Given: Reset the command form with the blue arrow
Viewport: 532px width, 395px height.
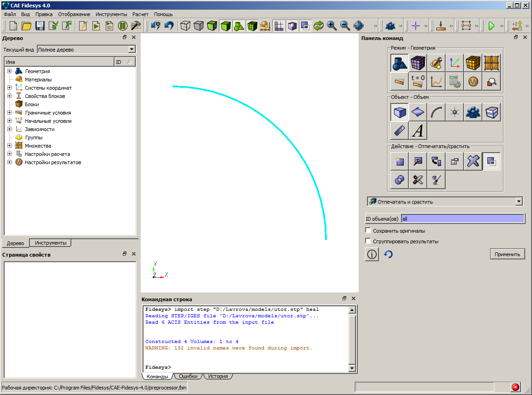Looking at the screenshot, I should click(389, 254).
